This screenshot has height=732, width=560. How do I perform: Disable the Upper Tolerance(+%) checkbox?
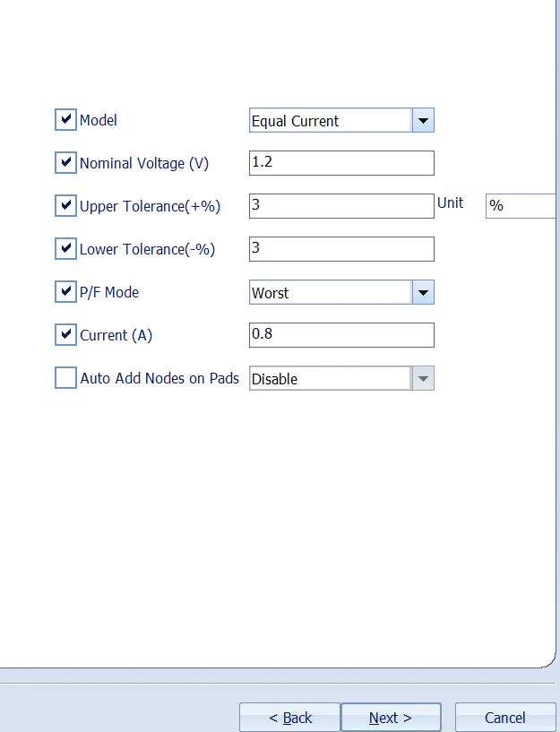point(65,206)
